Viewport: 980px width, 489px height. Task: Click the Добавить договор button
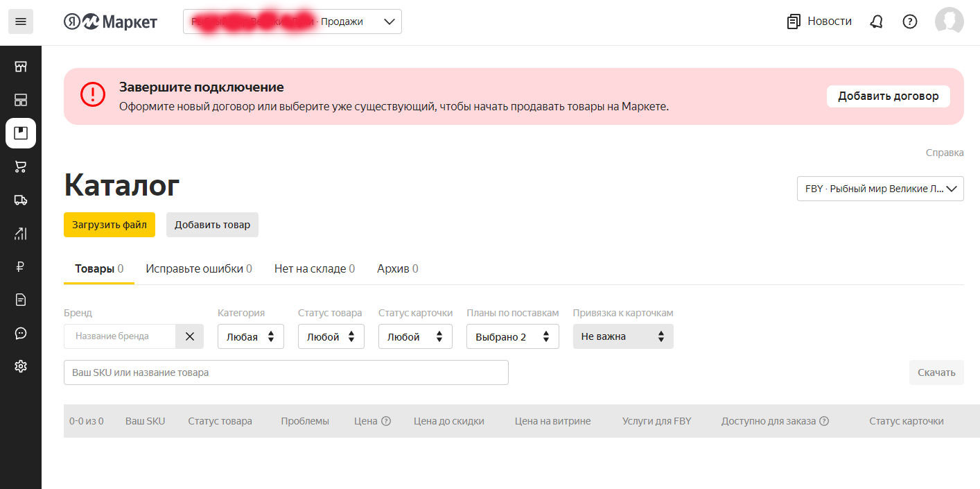(x=888, y=96)
